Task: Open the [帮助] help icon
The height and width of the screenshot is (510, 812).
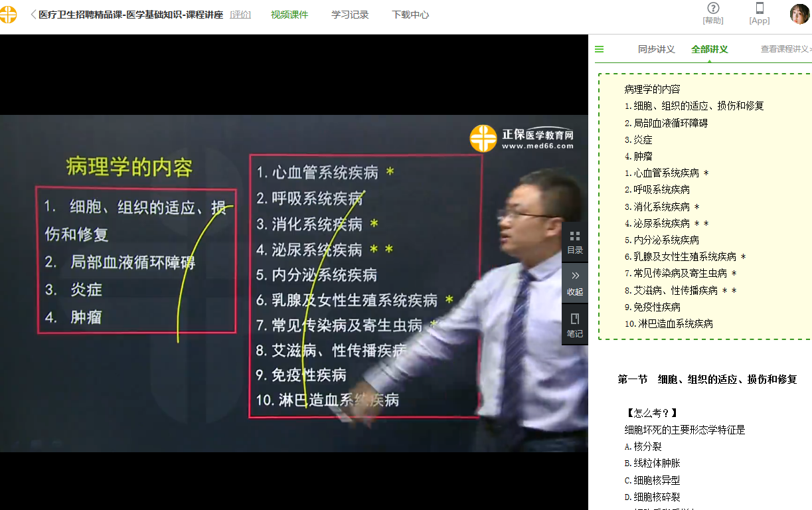Action: 712,15
